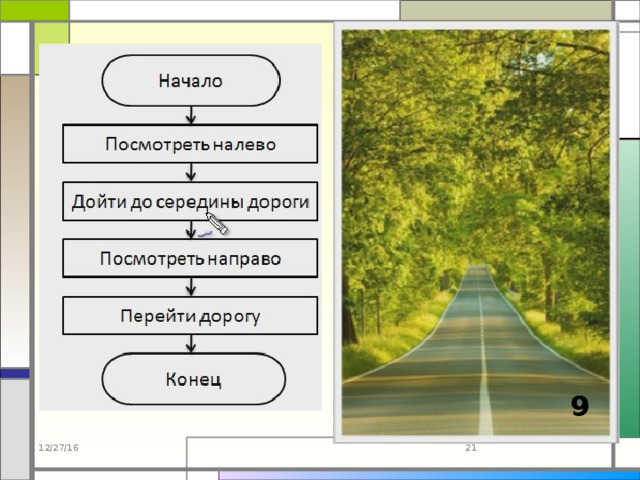The height and width of the screenshot is (480, 640).
Task: Select the arrow pointing into "Конец"
Action: (x=191, y=344)
